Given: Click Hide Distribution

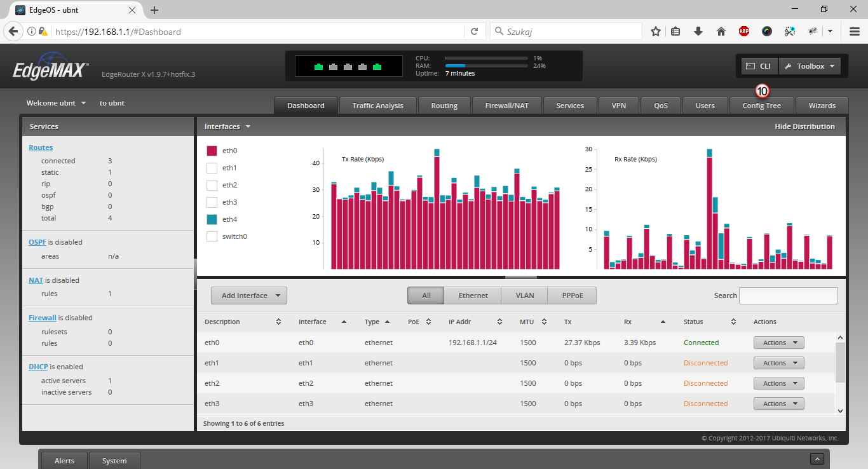Looking at the screenshot, I should point(804,126).
